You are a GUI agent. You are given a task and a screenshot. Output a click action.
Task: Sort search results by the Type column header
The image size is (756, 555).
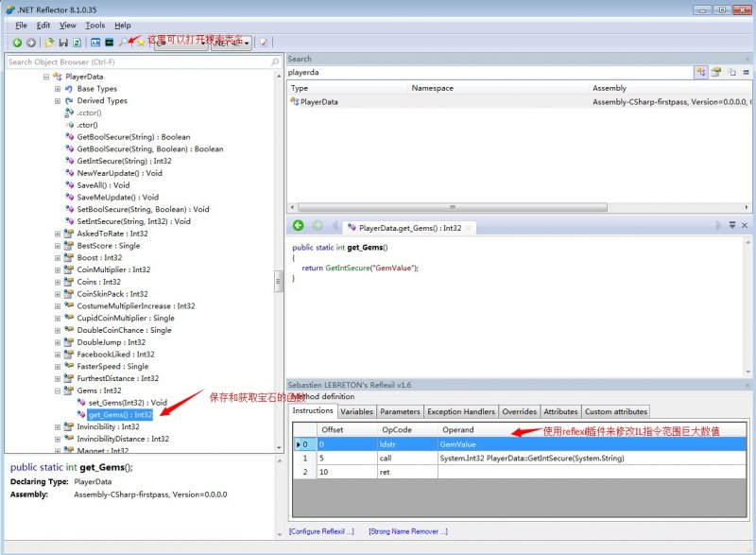pos(348,88)
